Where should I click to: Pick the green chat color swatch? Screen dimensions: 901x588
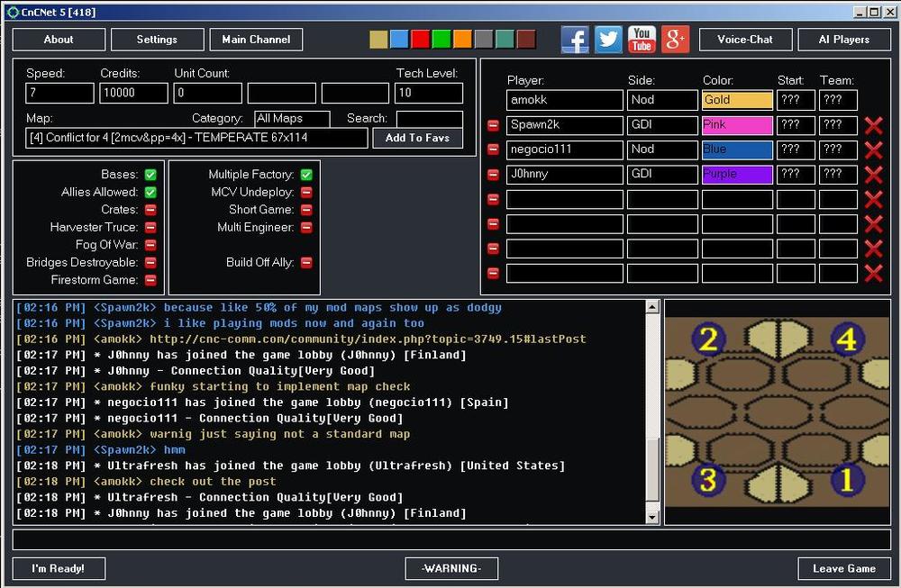pos(441,39)
